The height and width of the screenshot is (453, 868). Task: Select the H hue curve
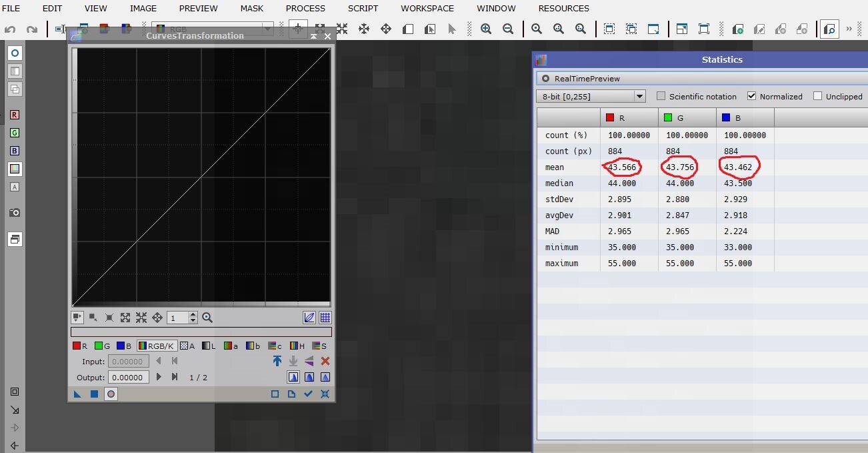point(297,346)
